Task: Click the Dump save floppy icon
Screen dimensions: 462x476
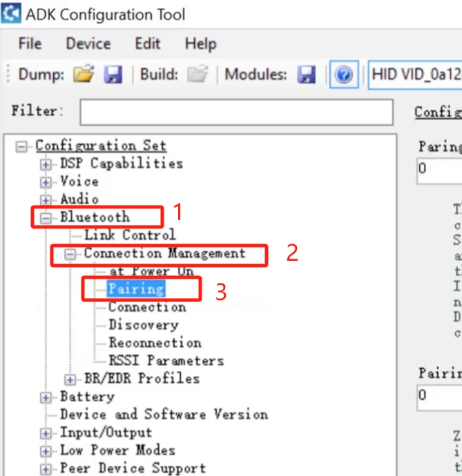Action: (113, 75)
